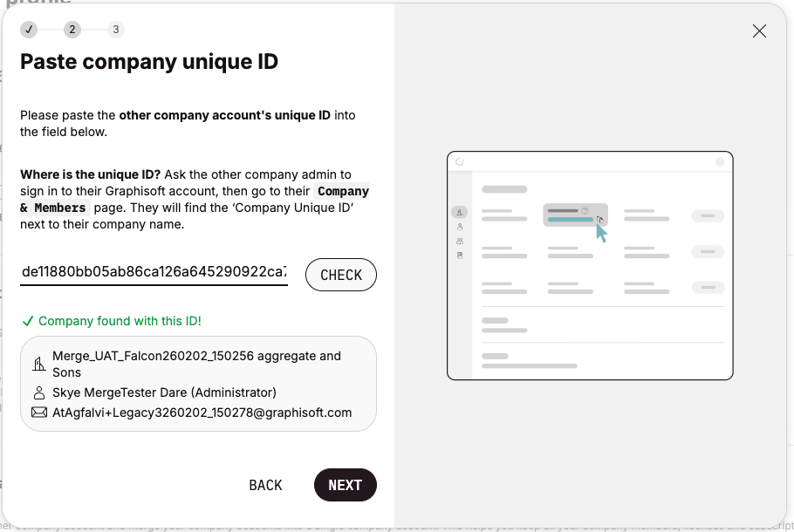The width and height of the screenshot is (794, 532).
Task: Click the bottom card icon in the illustration sidebar
Action: (459, 256)
